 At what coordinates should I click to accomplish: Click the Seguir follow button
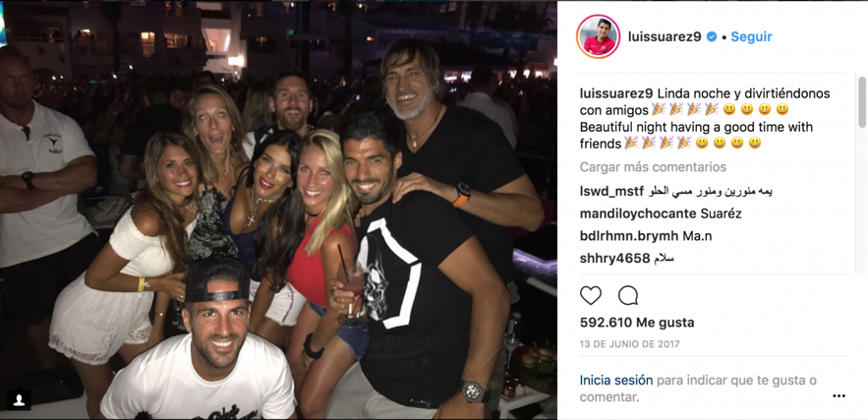pyautogui.click(x=751, y=36)
